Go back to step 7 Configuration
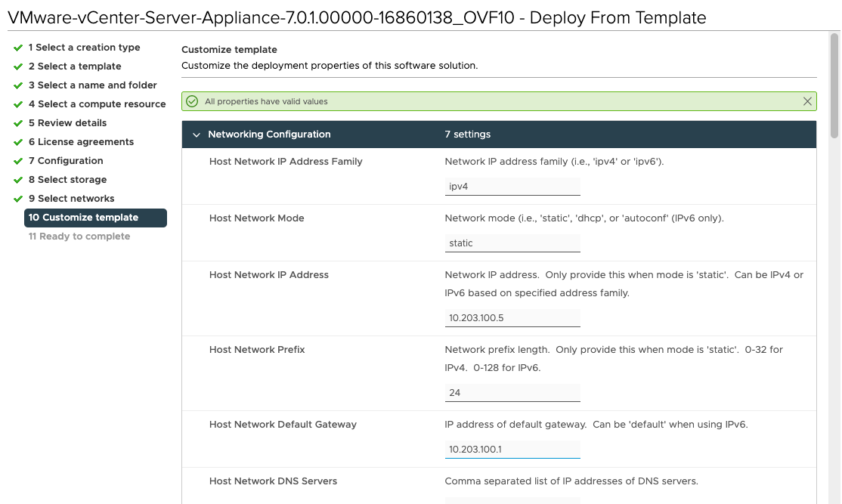The width and height of the screenshot is (842, 504). (x=66, y=161)
